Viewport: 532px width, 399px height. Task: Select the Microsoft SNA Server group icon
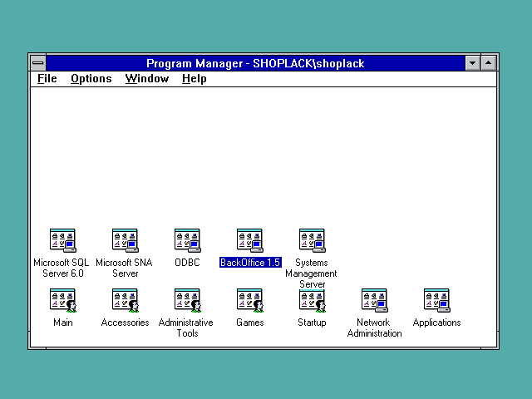[x=126, y=240]
